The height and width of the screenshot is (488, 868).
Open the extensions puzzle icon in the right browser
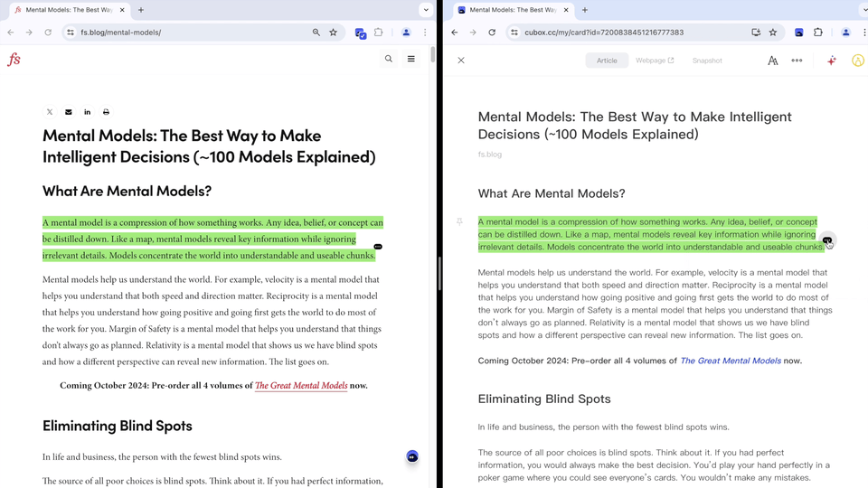point(818,33)
